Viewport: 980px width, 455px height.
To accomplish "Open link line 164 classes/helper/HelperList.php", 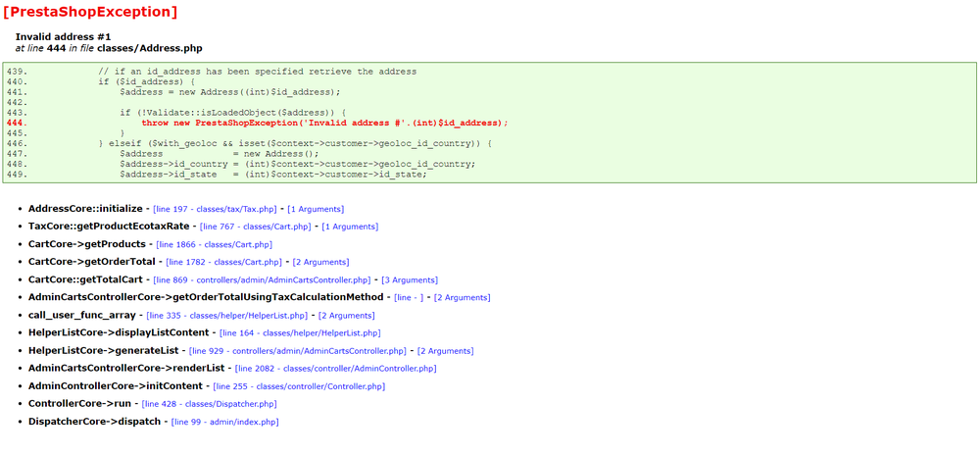I will point(300,333).
